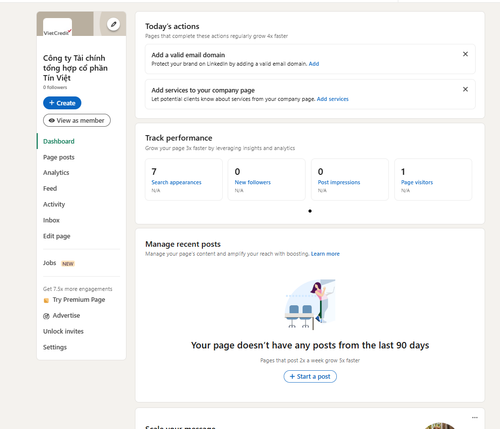Click the 0 followers text
Viewport: 500px width, 429px height.
55,87
